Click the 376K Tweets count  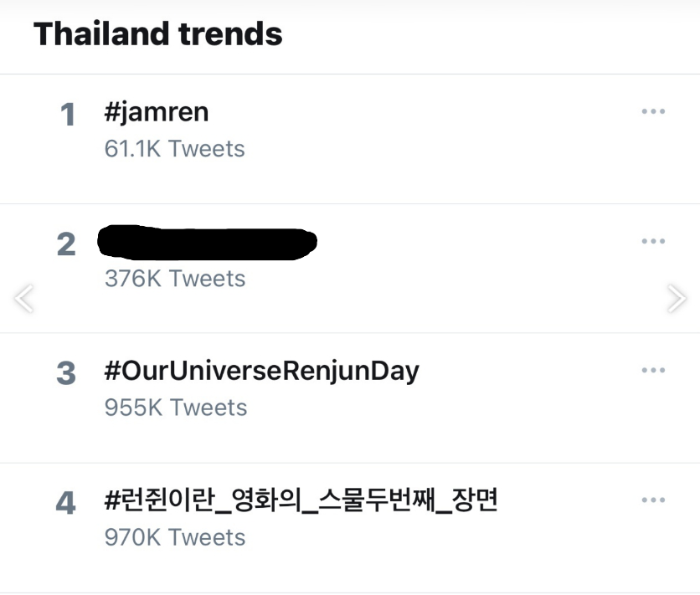tap(174, 279)
